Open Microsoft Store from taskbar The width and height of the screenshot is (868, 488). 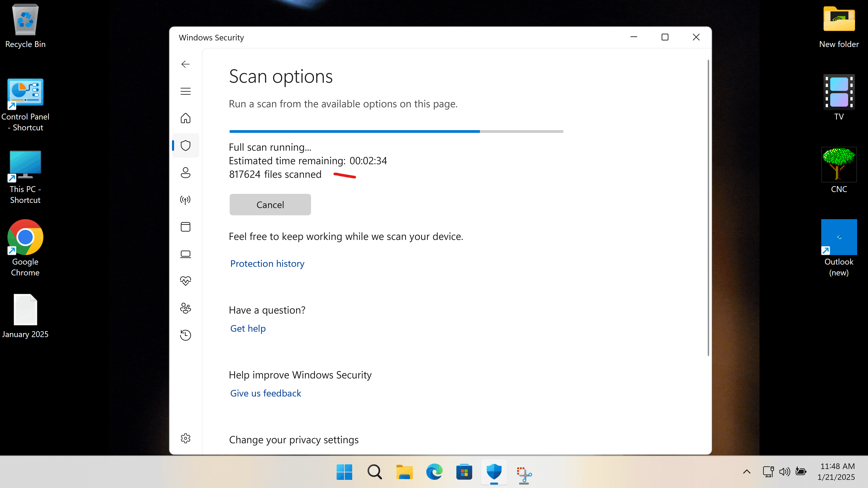[464, 472]
